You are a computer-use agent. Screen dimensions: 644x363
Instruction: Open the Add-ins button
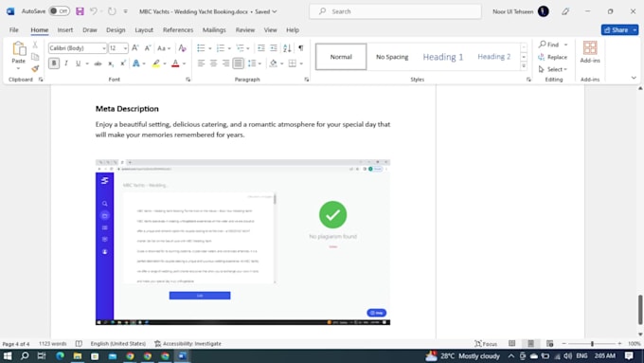(x=590, y=52)
